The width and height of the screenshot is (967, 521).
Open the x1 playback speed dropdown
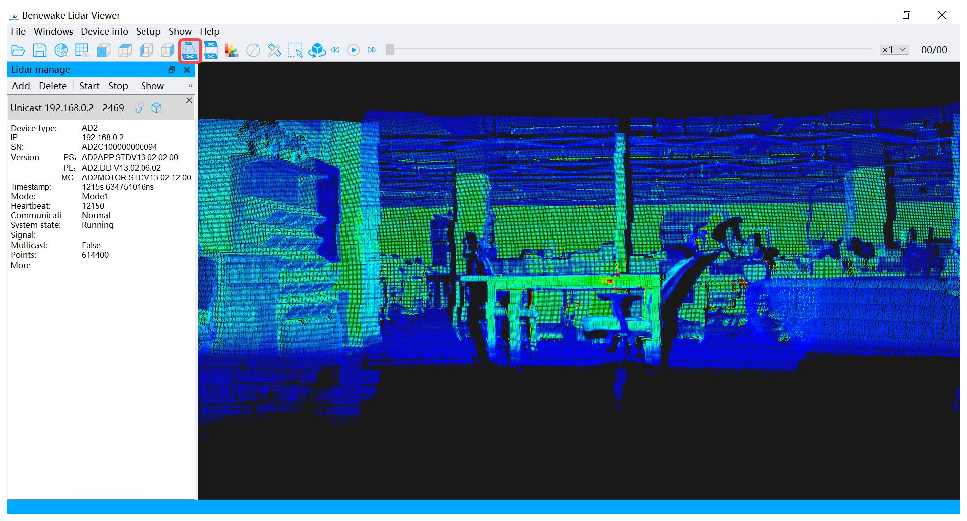(x=894, y=50)
